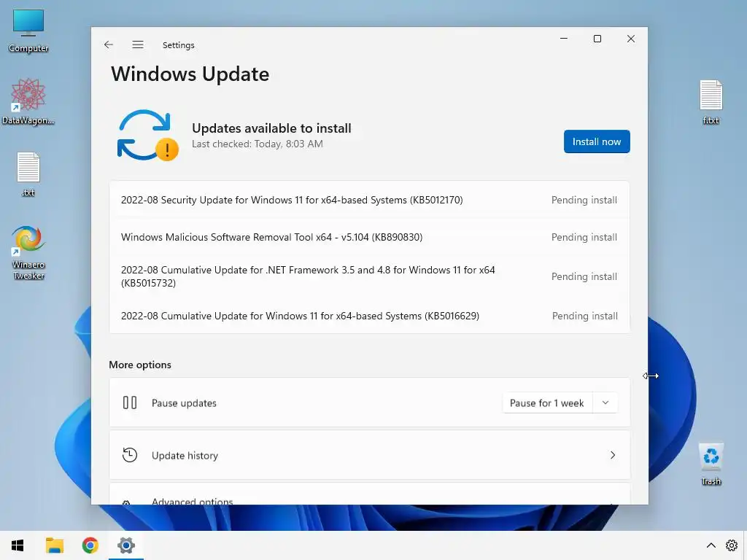The image size is (747, 560).
Task: Minimize the Settings window
Action: 564,39
